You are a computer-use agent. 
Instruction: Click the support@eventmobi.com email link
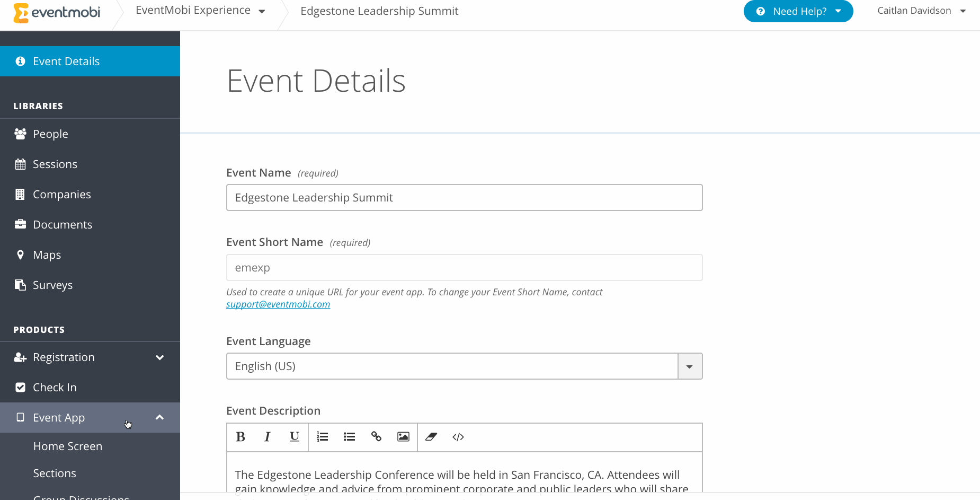point(278,304)
